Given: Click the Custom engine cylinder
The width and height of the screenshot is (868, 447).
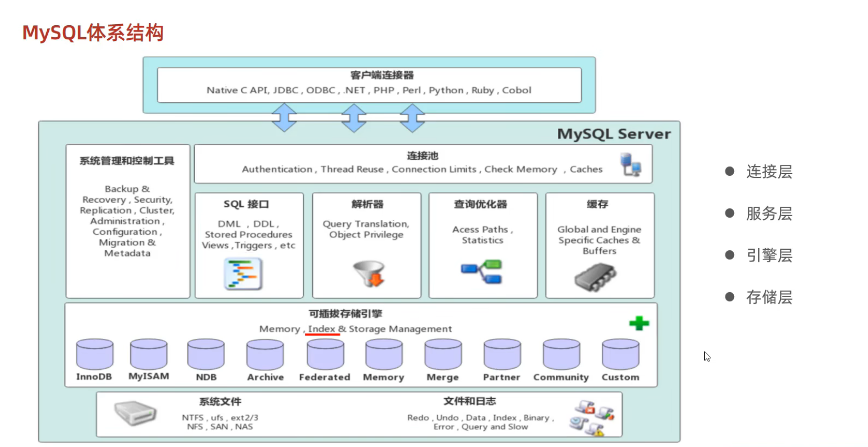Looking at the screenshot, I should click(620, 355).
